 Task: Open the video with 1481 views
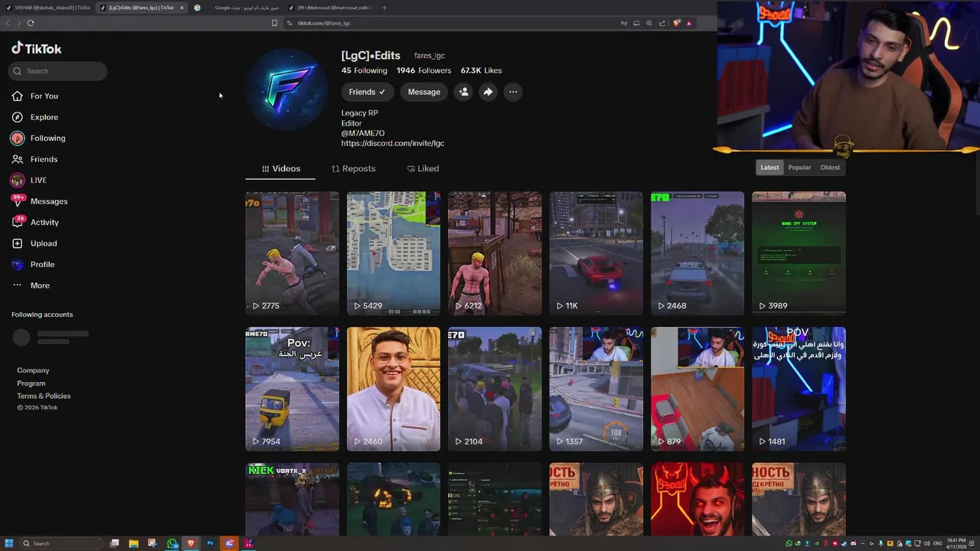pyautogui.click(x=799, y=389)
